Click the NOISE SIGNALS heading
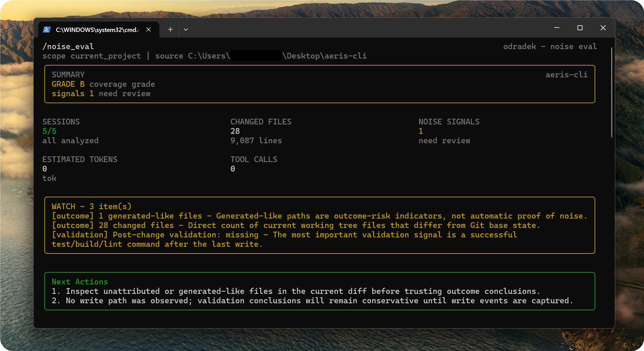This screenshot has height=351, width=644. coord(449,122)
